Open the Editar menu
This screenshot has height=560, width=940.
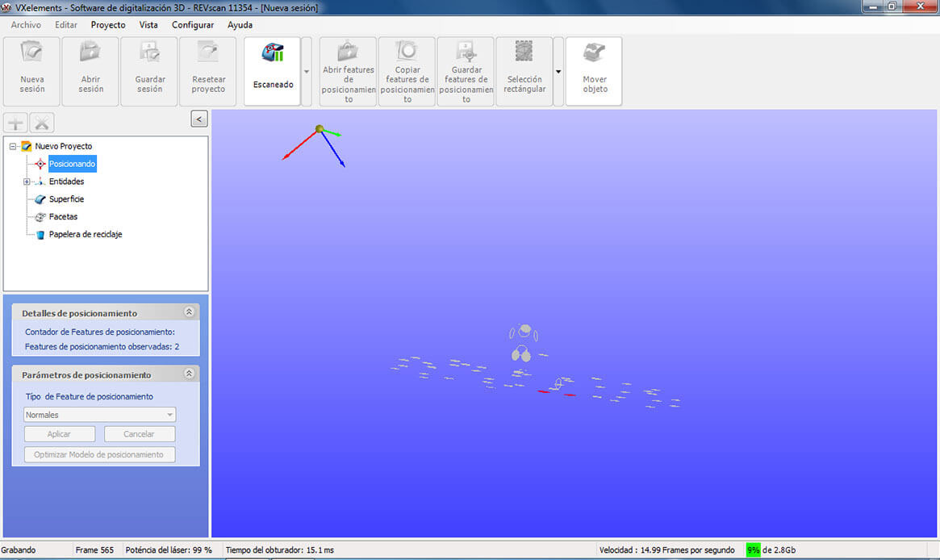click(66, 25)
